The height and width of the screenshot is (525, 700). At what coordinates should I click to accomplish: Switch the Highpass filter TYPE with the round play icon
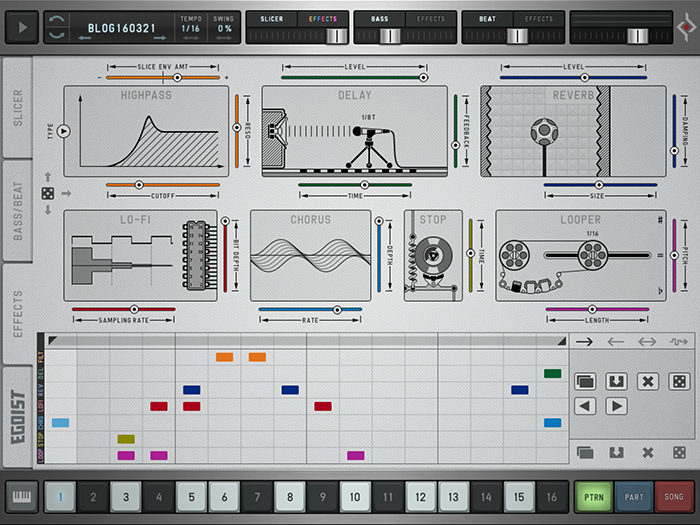(64, 131)
